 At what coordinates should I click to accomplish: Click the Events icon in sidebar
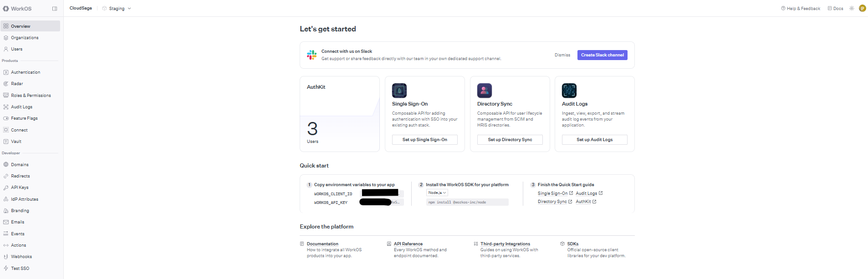[6, 234]
